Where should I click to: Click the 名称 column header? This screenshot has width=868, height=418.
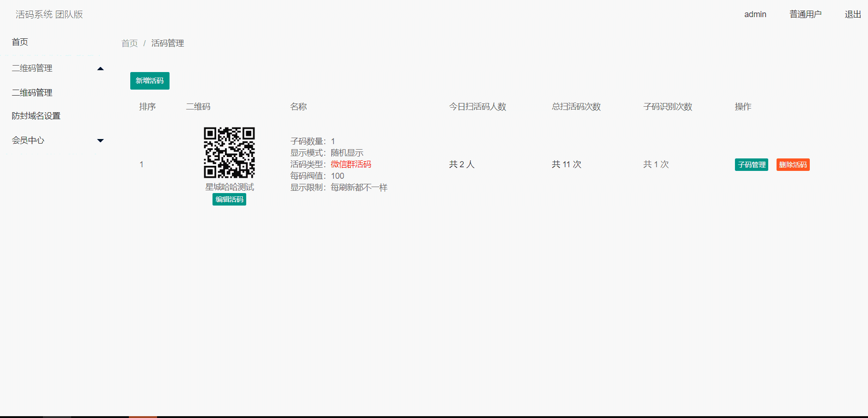click(x=298, y=107)
